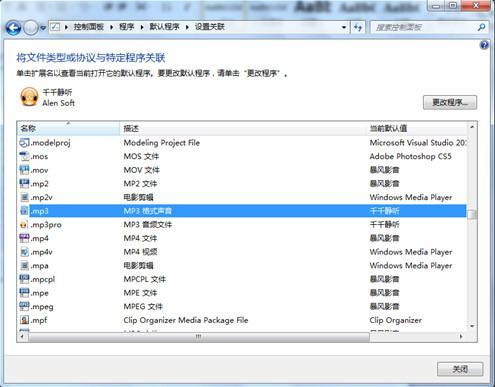
Task: Click the horizontal scrollbar right arrow
Action: click(x=461, y=337)
